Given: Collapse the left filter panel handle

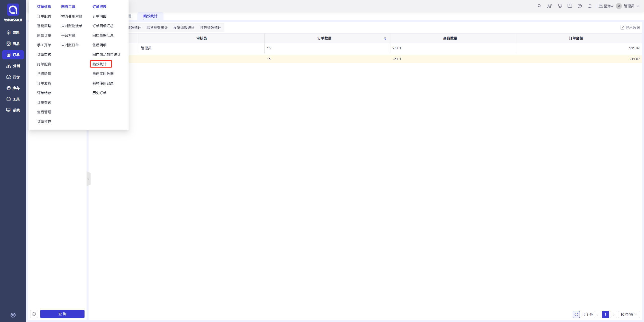Looking at the screenshot, I should tap(88, 179).
